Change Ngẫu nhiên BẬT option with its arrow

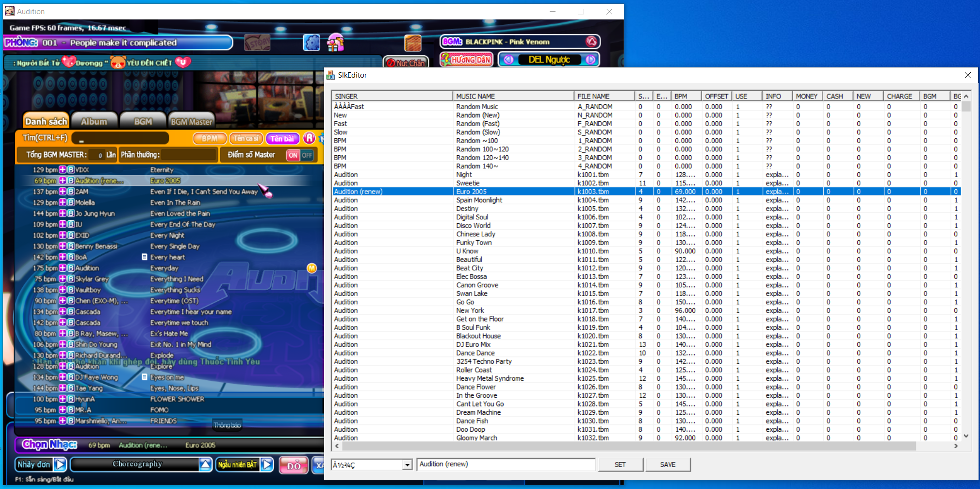(267, 464)
